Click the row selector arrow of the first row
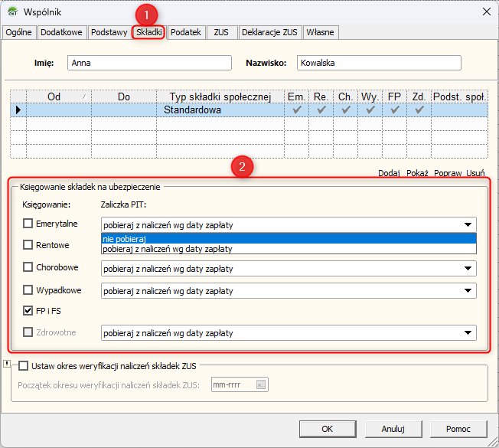Image resolution: width=499 pixels, height=448 pixels. [18, 110]
